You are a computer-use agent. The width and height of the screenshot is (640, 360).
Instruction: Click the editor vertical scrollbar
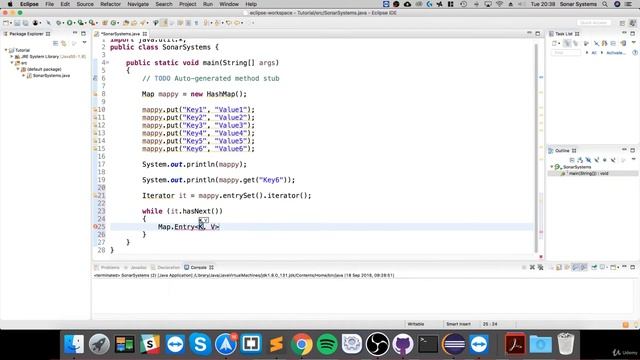point(536,148)
